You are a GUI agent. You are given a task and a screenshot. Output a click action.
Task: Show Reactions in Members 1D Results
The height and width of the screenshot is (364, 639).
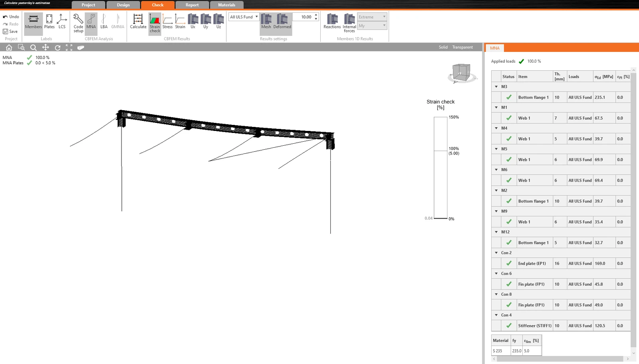coord(332,22)
